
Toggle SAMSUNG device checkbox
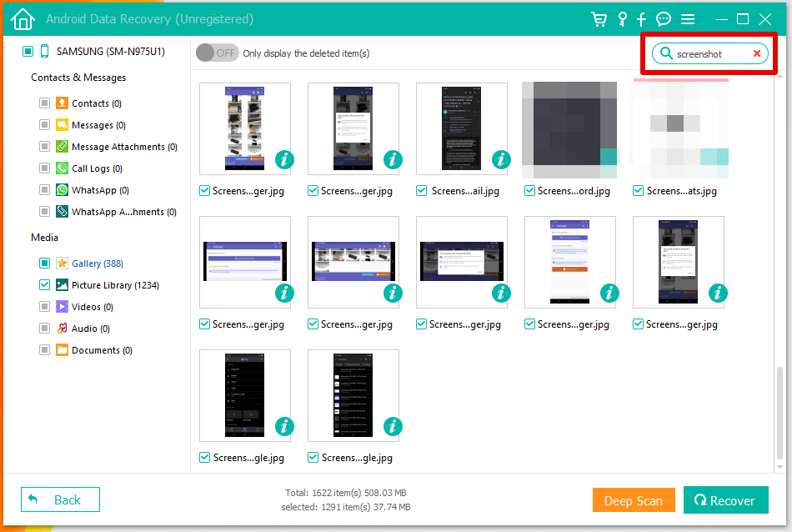click(28, 52)
